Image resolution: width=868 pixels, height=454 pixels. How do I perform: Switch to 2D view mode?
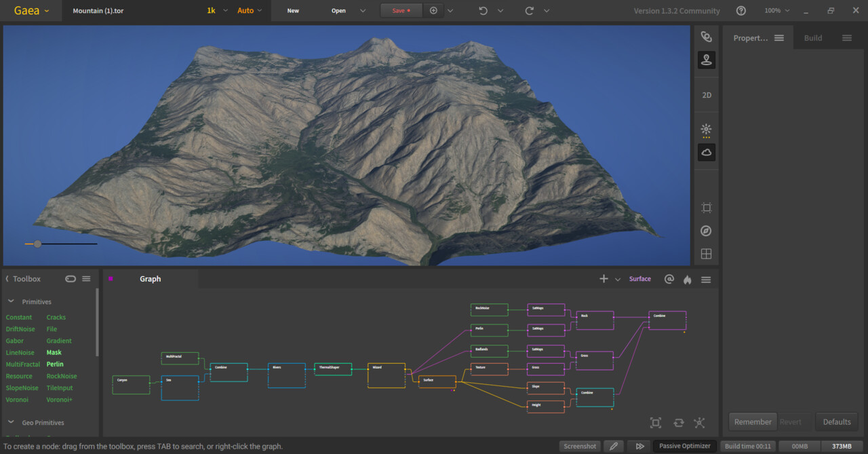click(706, 95)
